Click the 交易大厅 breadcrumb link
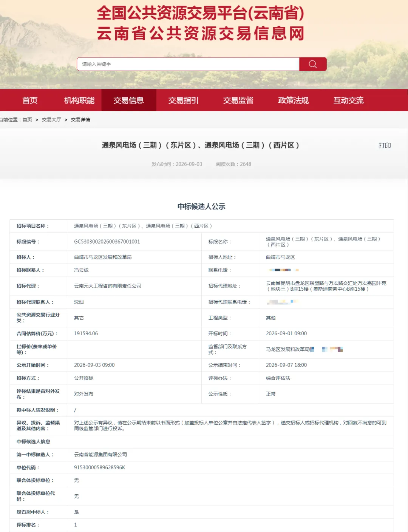Image resolution: width=408 pixels, height=532 pixels. pos(51,120)
